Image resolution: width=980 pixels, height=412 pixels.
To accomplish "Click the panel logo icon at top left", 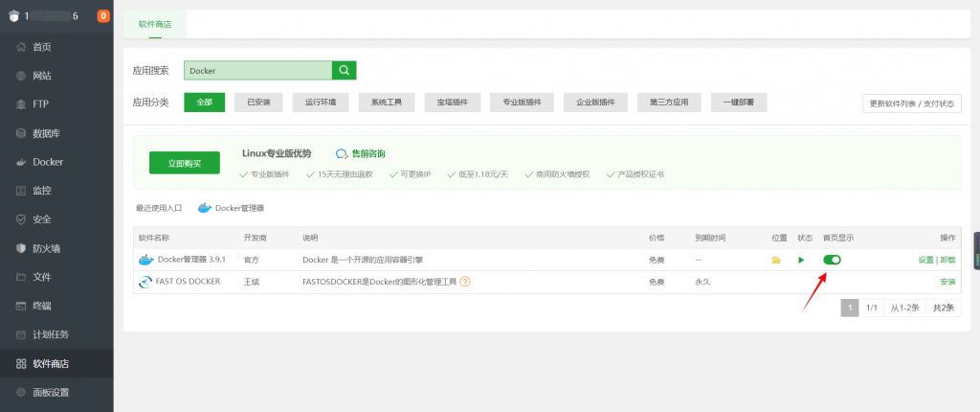I will point(14,16).
